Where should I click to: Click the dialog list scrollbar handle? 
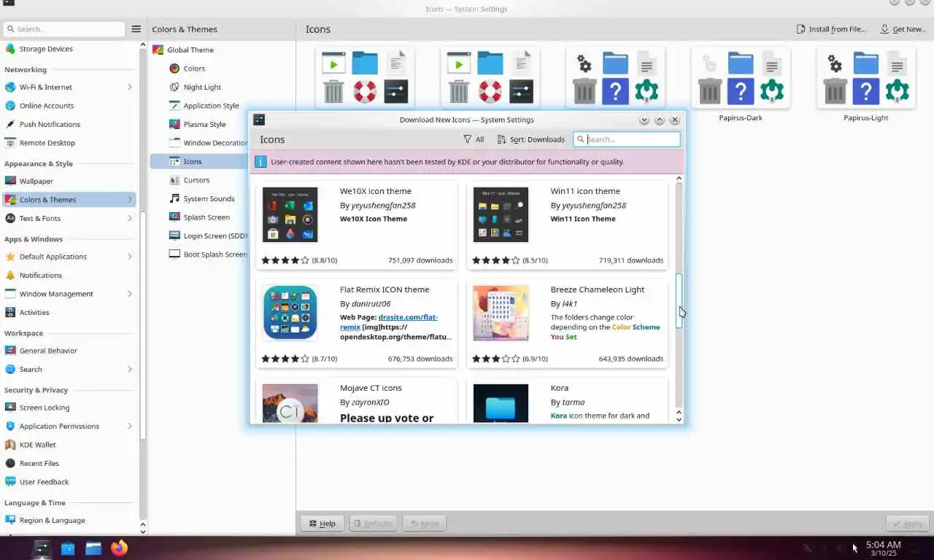(x=679, y=300)
